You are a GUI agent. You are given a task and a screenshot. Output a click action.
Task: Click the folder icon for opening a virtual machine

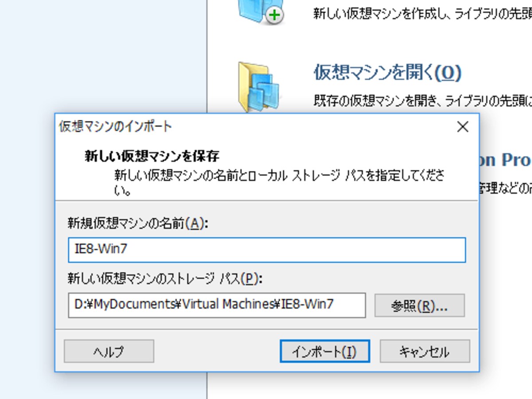(259, 87)
